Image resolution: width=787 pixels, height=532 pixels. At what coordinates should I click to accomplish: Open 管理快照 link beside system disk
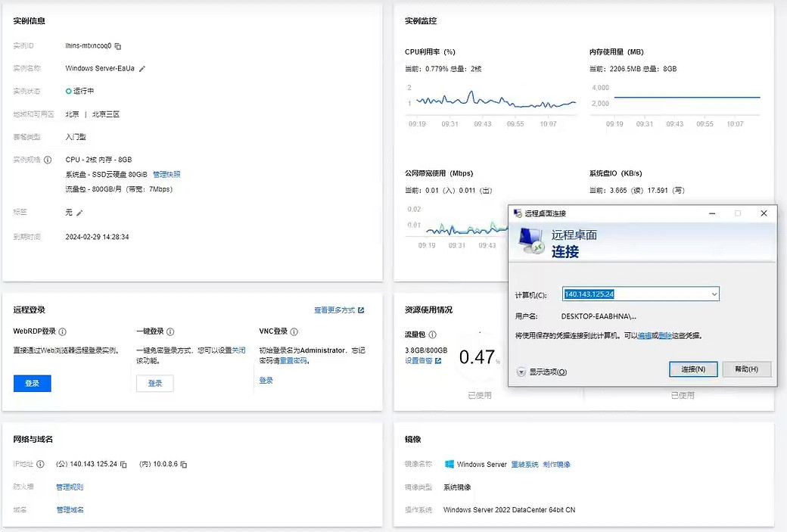click(x=166, y=175)
